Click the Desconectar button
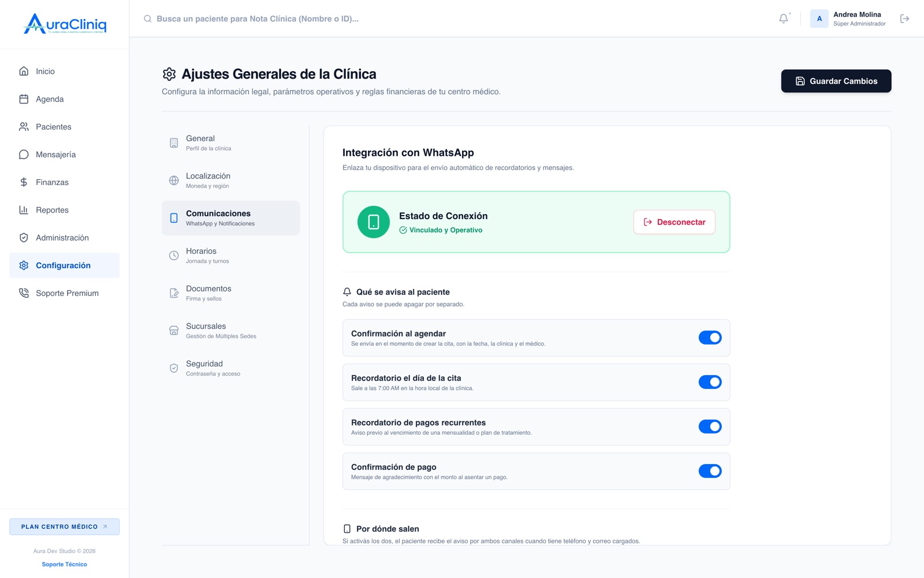This screenshot has width=924, height=578. (675, 222)
